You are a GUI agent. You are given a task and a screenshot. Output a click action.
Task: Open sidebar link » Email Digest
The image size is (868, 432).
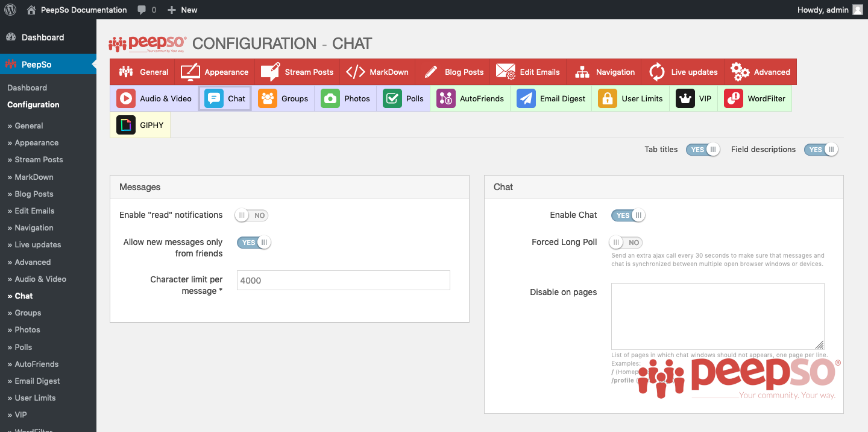[x=33, y=381]
